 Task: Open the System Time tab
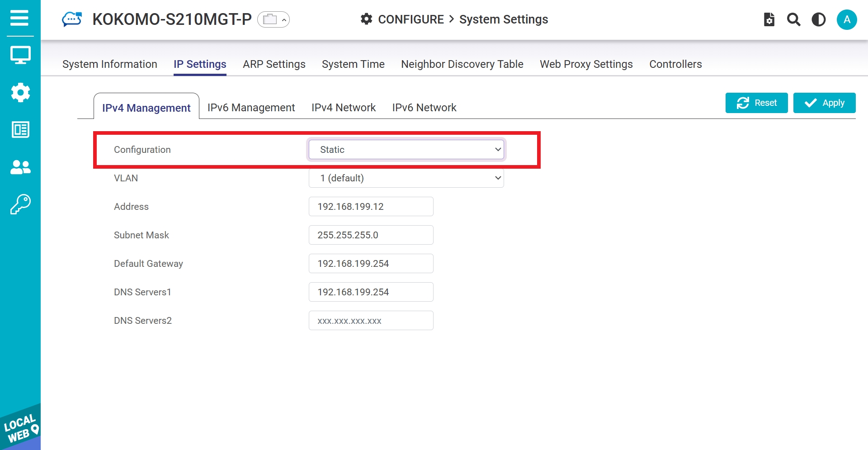point(353,64)
